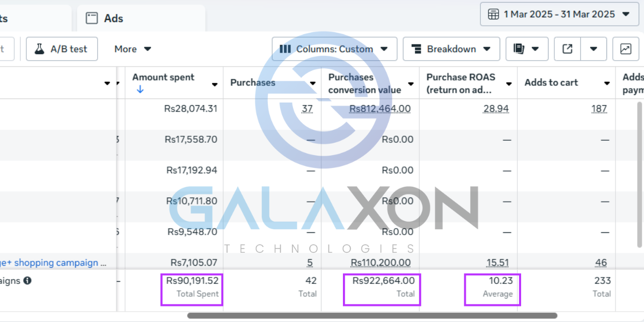The height and width of the screenshot is (322, 644).
Task: Click total conversion value Rs922,664.00
Action: (x=384, y=281)
